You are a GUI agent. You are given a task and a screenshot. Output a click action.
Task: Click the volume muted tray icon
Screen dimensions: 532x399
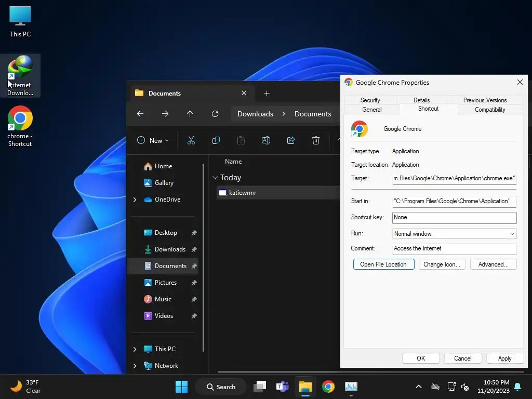point(465,387)
